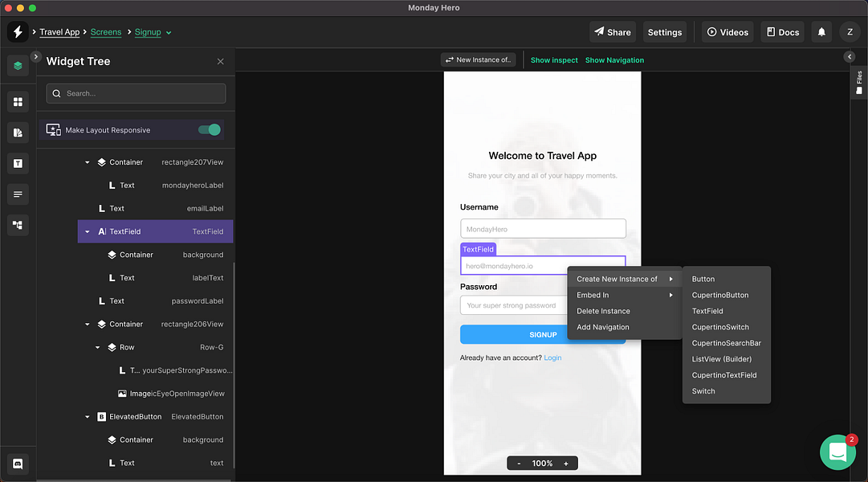This screenshot has height=482, width=868.
Task: Select the emailLabel Text row
Action: pos(156,208)
